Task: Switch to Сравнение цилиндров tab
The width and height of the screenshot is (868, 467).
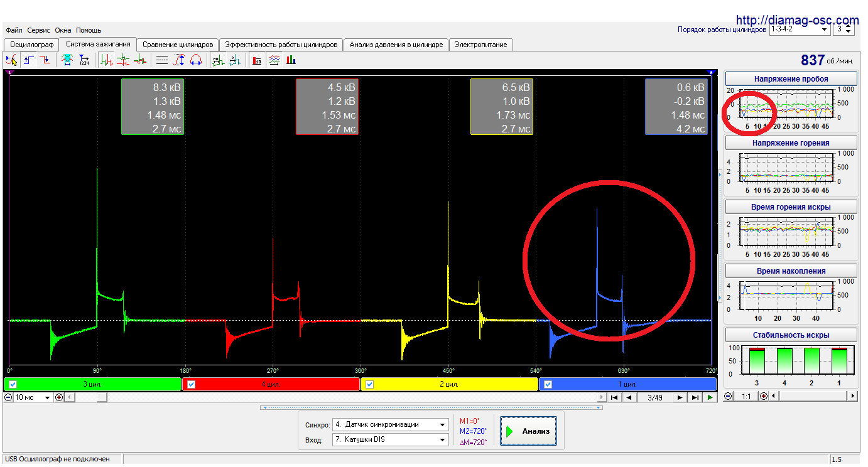Action: (x=178, y=45)
